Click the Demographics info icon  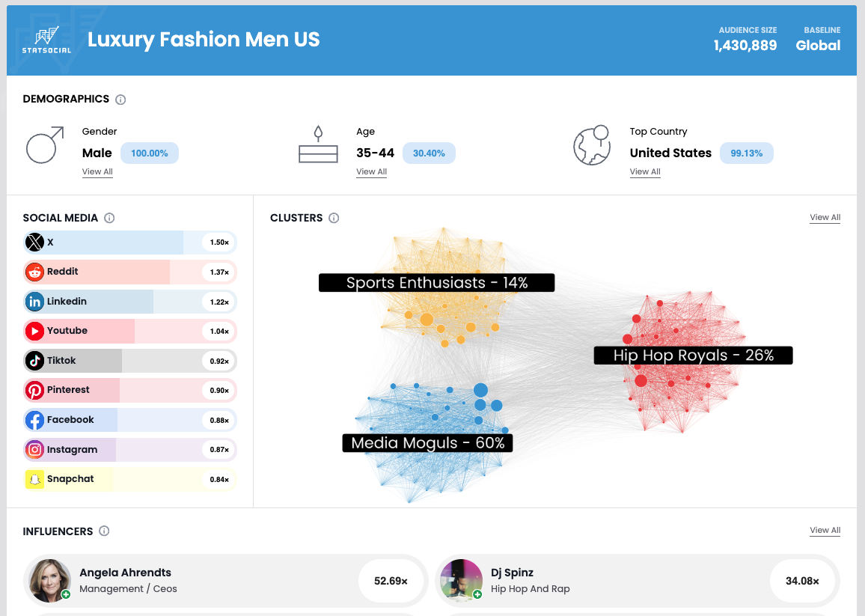[x=120, y=100]
